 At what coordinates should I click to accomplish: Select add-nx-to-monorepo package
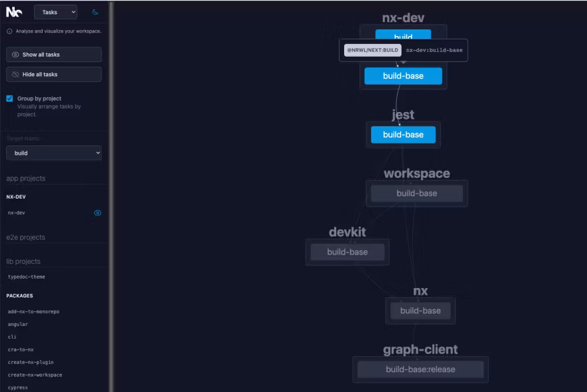point(33,311)
